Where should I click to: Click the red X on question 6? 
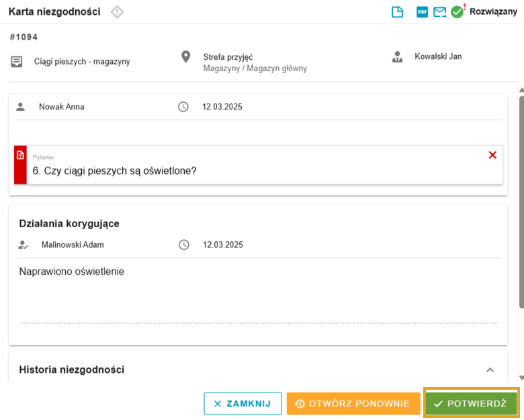tap(492, 155)
